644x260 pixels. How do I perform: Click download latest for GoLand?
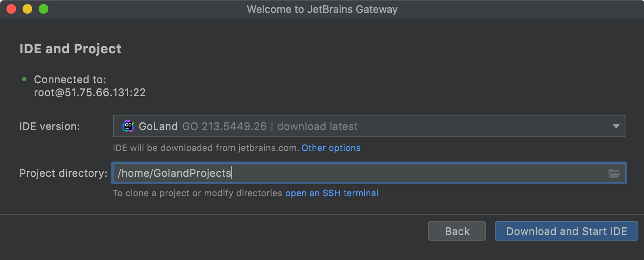(317, 126)
